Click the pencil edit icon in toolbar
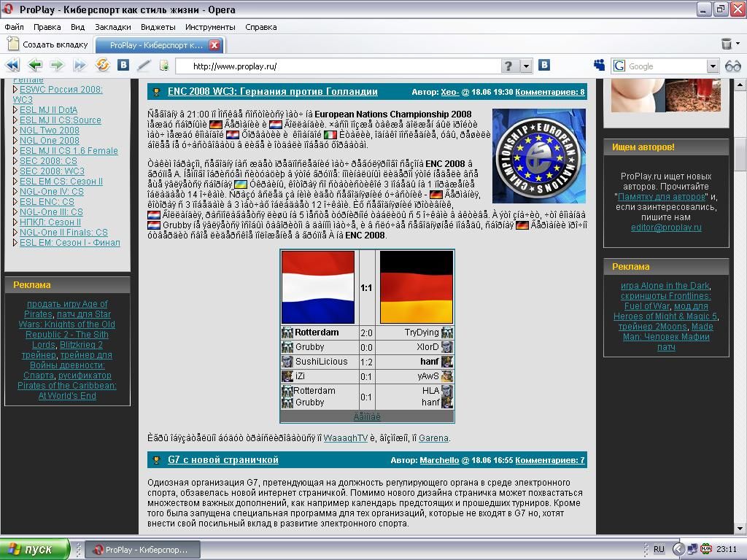The height and width of the screenshot is (560, 747). coord(144,66)
